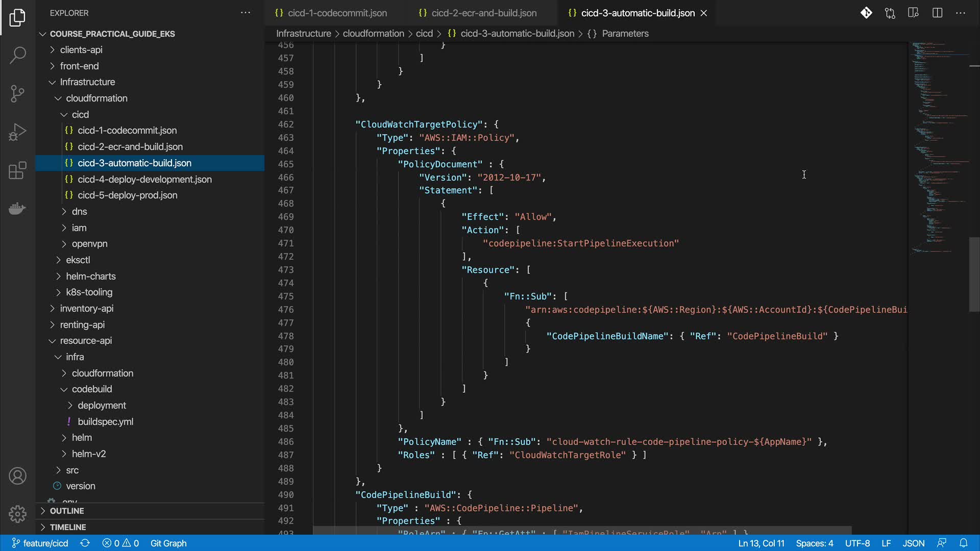Click the feature/cicd branch in status bar
Screen dimensions: 980x551
click(40, 543)
